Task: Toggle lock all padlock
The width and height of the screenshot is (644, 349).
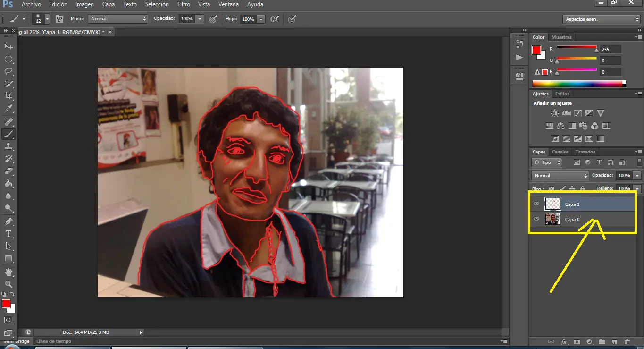Action: point(583,188)
